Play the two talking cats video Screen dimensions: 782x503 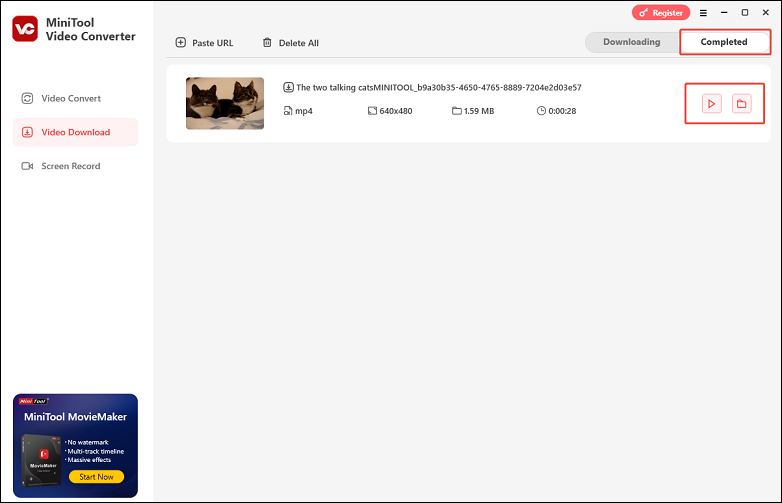[712, 104]
